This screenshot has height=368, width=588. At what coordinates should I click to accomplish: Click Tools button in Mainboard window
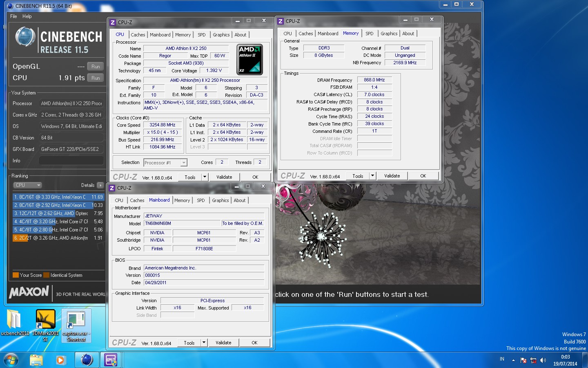[189, 343]
